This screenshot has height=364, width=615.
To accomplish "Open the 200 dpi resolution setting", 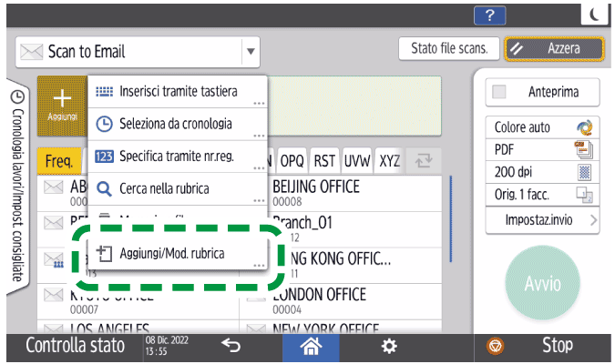I will 542,172.
